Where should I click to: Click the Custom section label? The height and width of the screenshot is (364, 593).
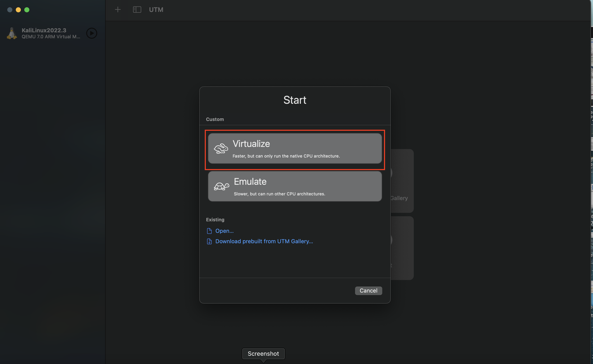coord(215,119)
